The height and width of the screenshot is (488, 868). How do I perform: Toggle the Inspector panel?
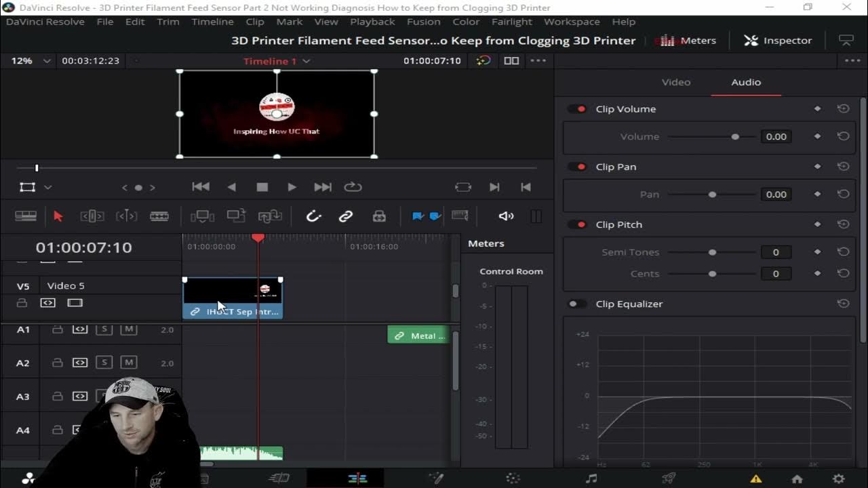[x=778, y=40]
